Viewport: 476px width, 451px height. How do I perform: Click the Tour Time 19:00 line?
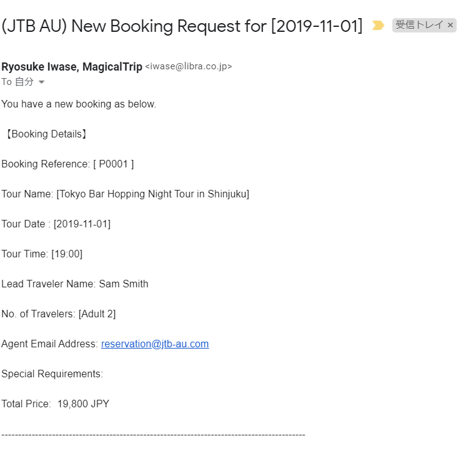42,254
